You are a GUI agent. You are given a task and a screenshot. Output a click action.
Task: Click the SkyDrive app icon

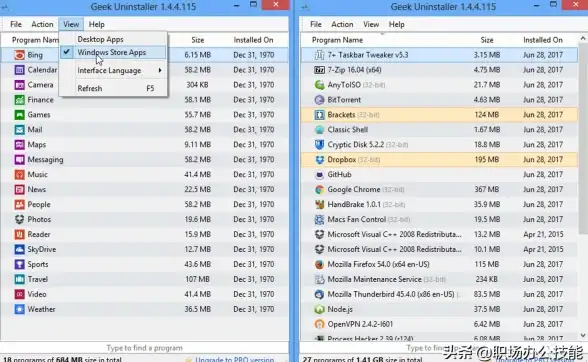point(20,249)
